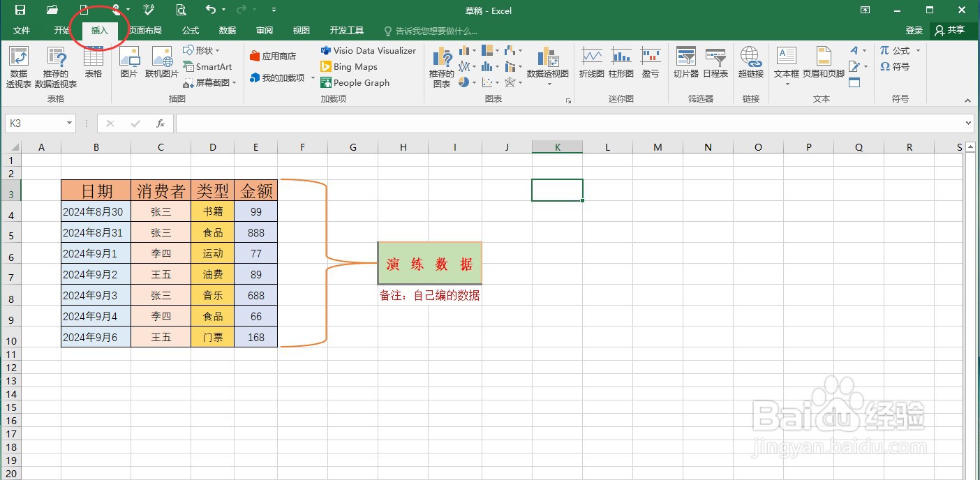The height and width of the screenshot is (480, 980).
Task: Switch to the Data (数据) tab
Action: tap(228, 31)
